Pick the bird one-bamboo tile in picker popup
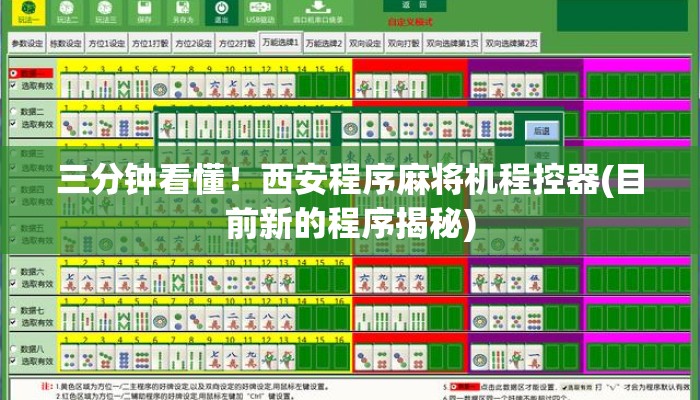The width and height of the screenshot is (700, 400). coord(167,127)
